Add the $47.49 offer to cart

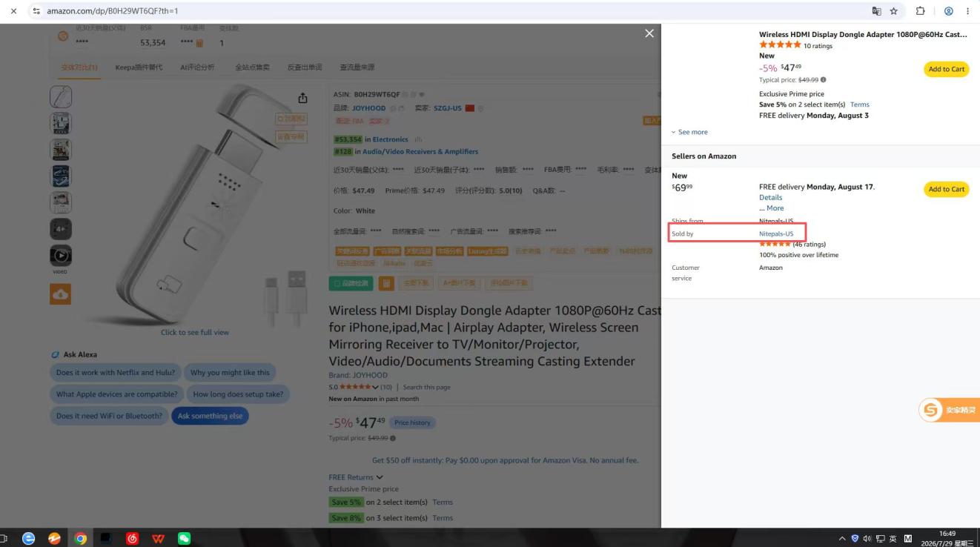947,69
